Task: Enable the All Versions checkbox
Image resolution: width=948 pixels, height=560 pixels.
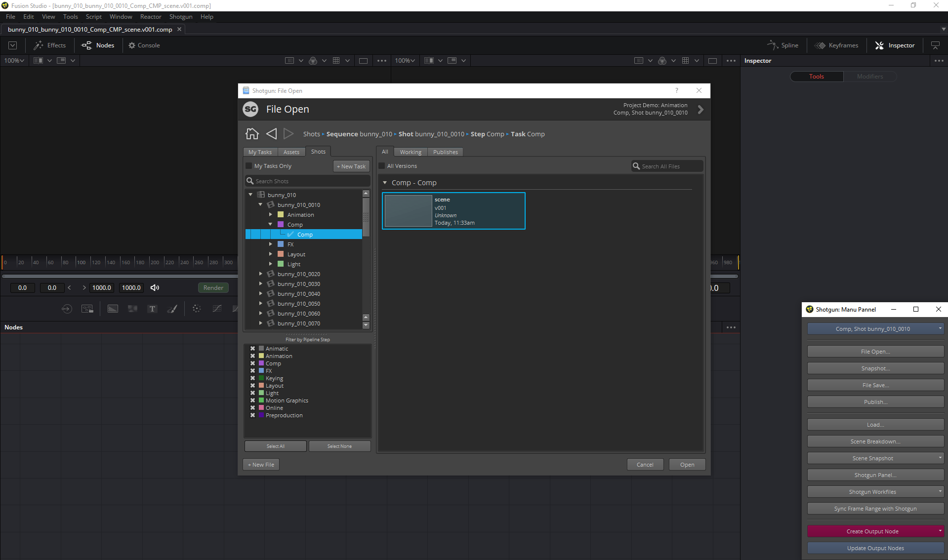Action: point(381,166)
